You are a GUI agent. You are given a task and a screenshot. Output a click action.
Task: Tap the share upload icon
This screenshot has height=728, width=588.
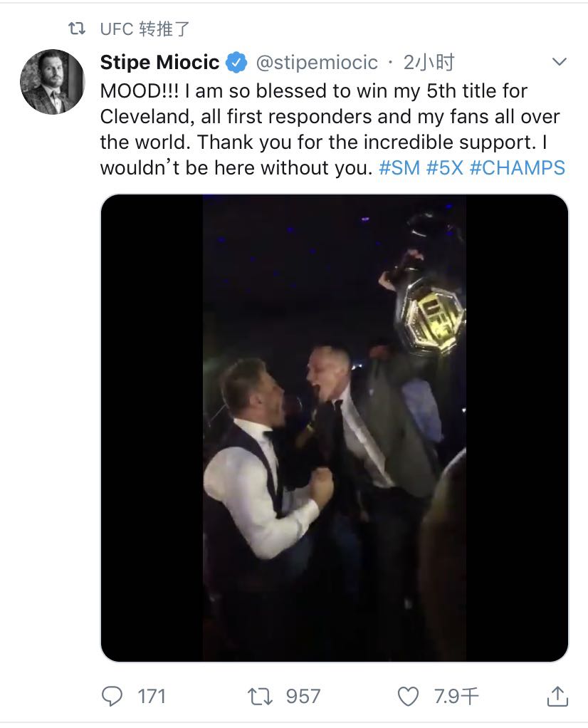557,696
